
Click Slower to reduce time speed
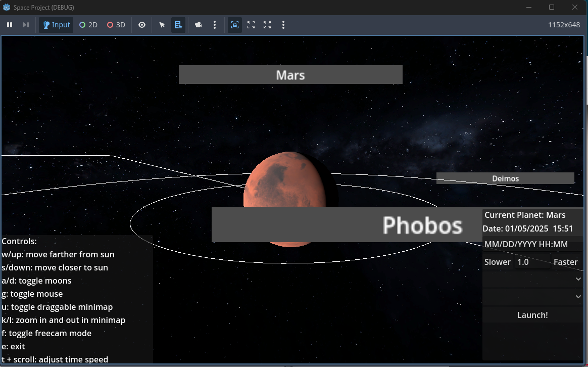click(497, 262)
